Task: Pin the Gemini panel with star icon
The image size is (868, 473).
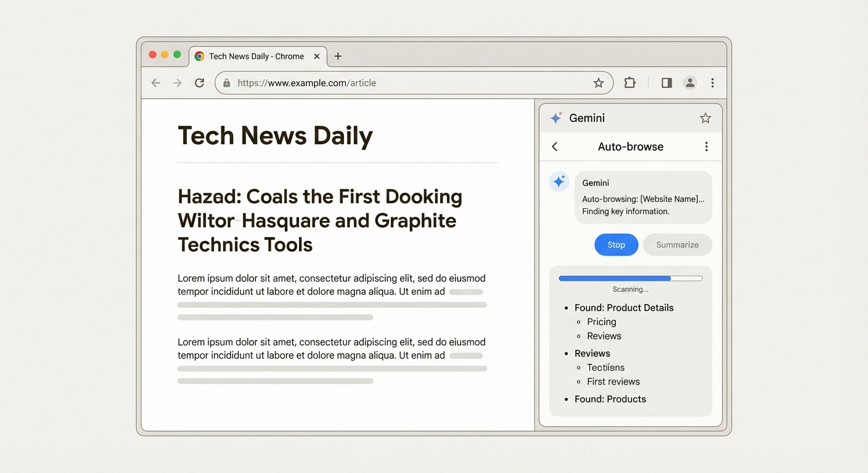Action: (x=705, y=118)
